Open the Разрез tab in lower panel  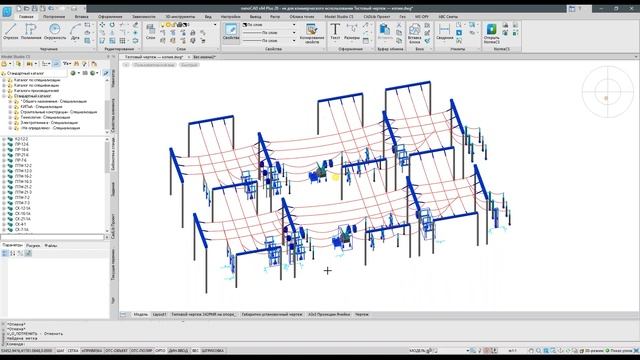click(x=33, y=246)
